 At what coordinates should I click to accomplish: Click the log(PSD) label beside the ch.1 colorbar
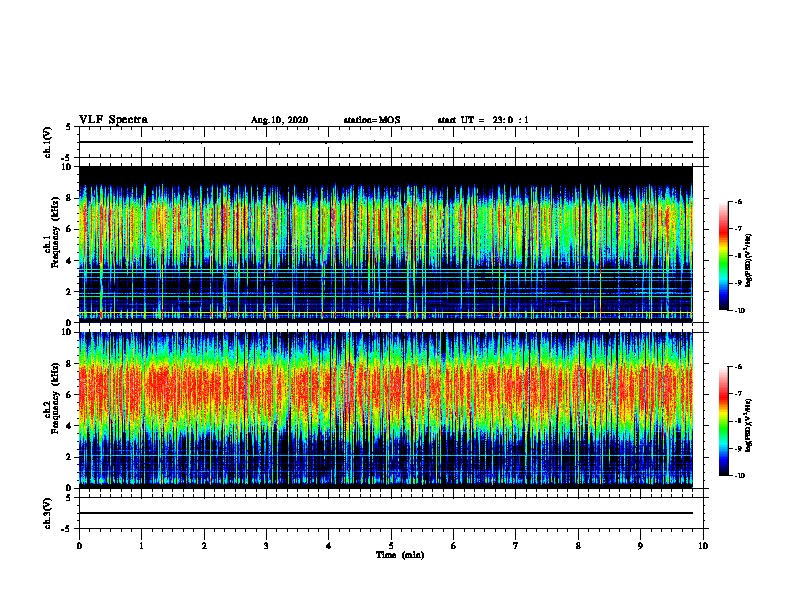749,260
